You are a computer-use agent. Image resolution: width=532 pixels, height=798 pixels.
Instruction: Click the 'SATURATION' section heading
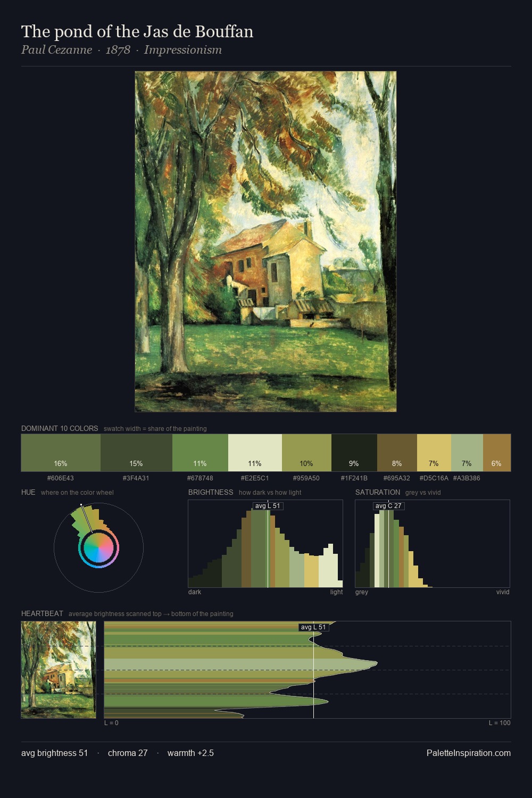pyautogui.click(x=378, y=492)
